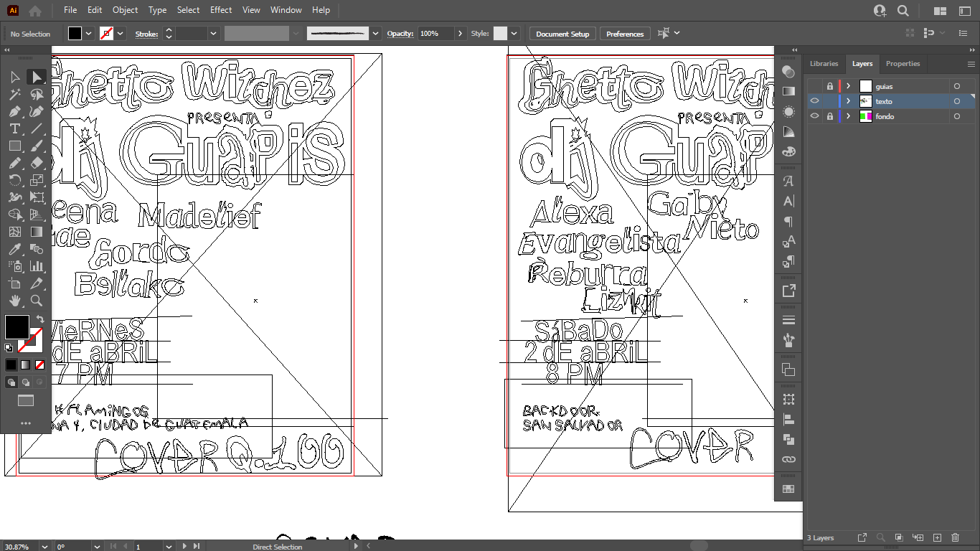980x551 pixels.
Task: Select the Eyedropper tool
Action: (x=14, y=249)
